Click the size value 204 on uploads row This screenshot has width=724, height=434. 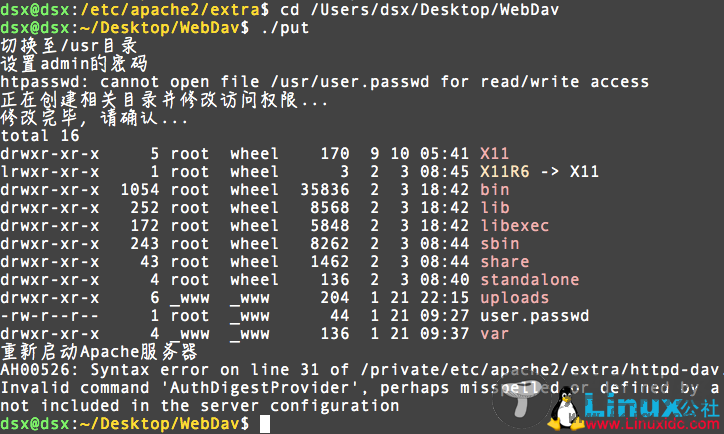pyautogui.click(x=335, y=297)
